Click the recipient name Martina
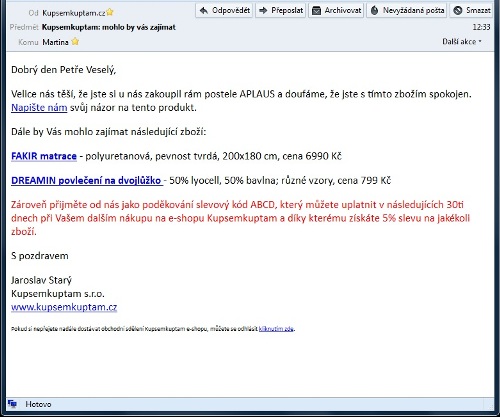This screenshot has height=417, width=500. (x=55, y=42)
